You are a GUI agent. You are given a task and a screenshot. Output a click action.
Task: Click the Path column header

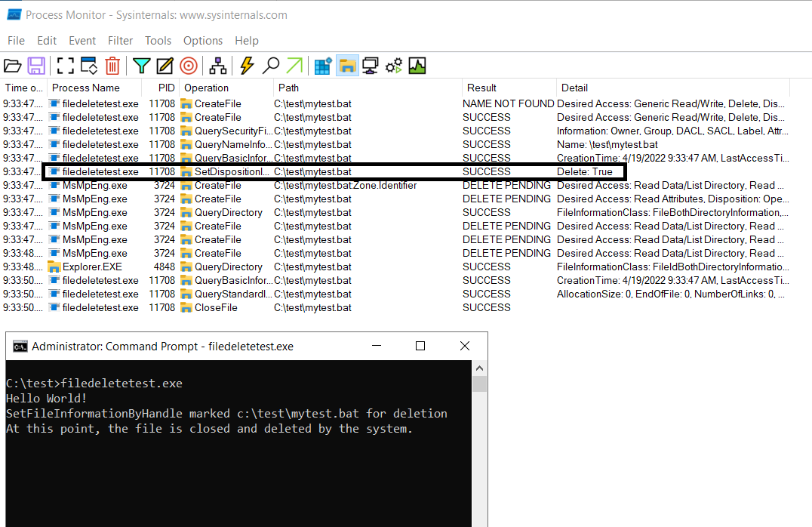coord(368,88)
